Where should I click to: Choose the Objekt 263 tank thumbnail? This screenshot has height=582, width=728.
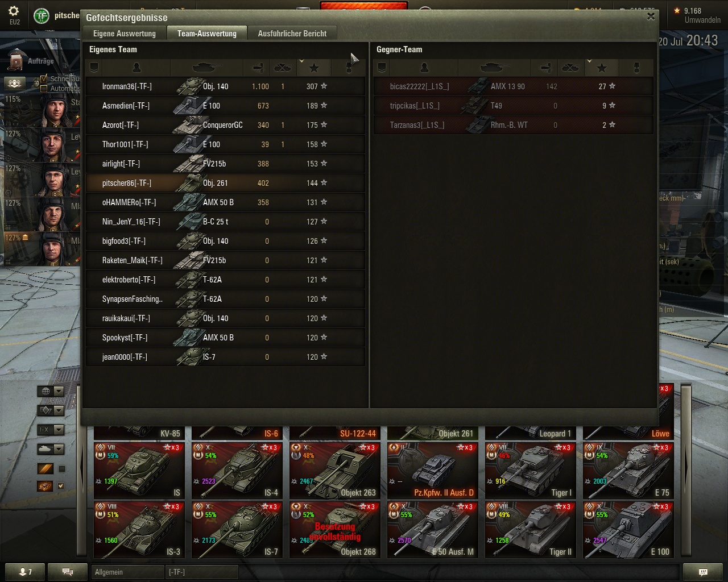(335, 471)
